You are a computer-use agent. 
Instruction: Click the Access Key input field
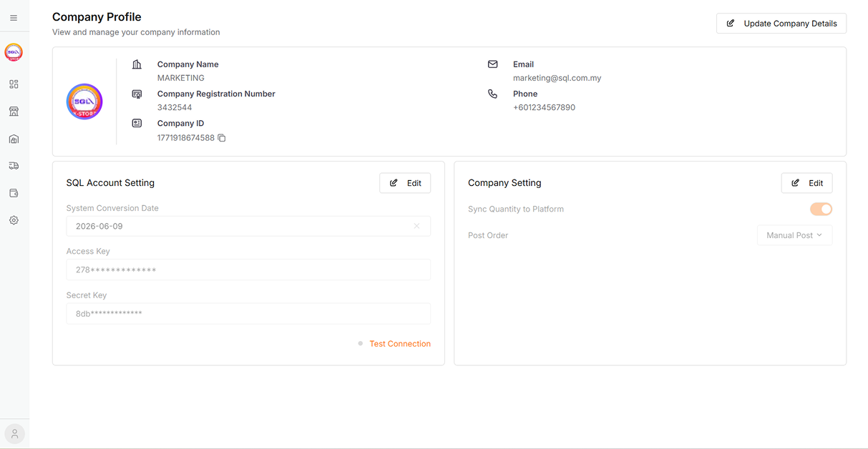[x=248, y=270]
